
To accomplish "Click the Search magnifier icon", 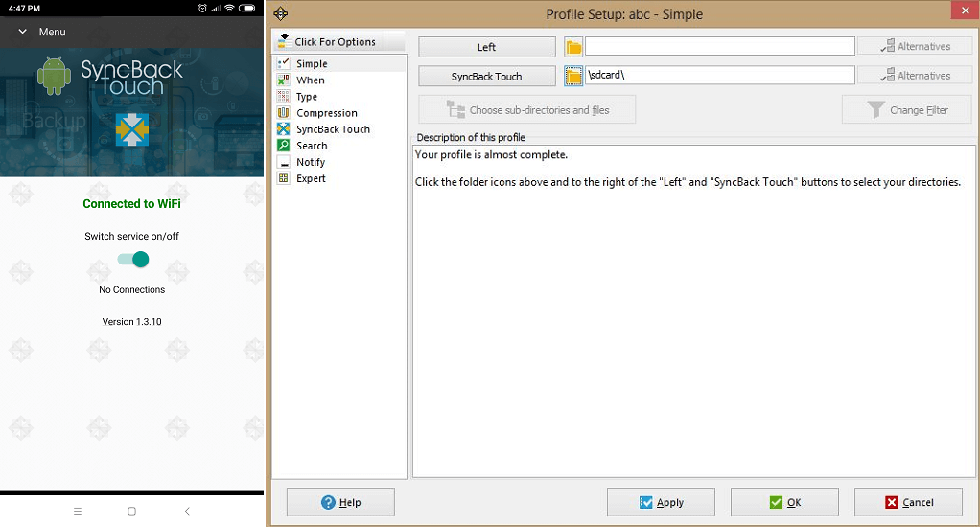I will [x=284, y=145].
